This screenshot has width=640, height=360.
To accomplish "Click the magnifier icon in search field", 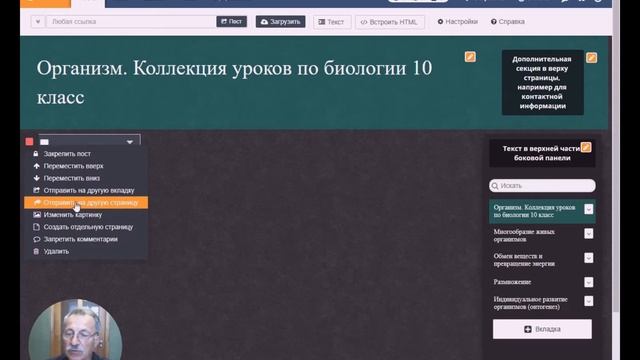I will point(495,186).
